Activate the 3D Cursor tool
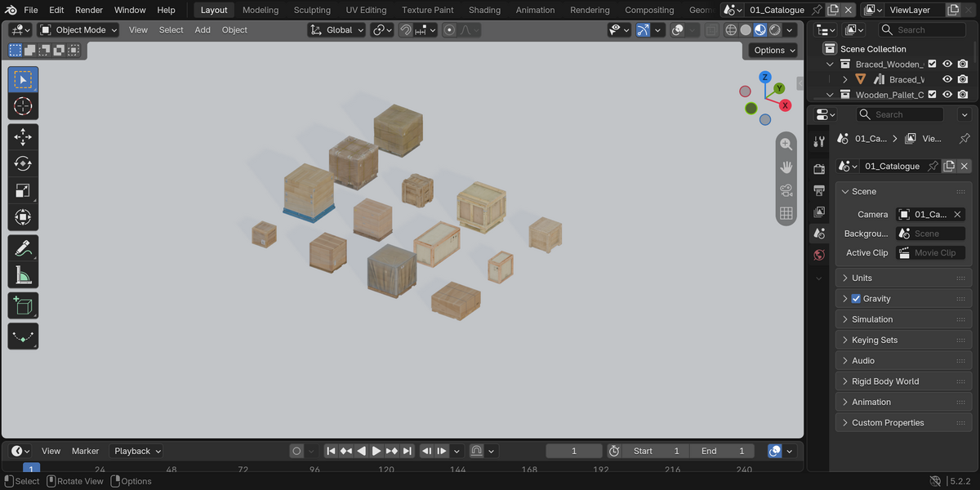The image size is (980, 490). (x=23, y=106)
